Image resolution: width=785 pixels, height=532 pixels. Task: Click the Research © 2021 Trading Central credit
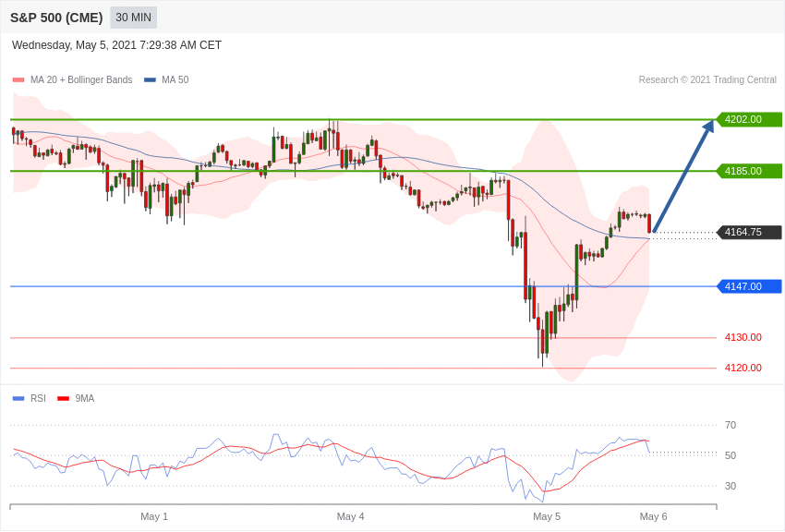click(x=707, y=79)
